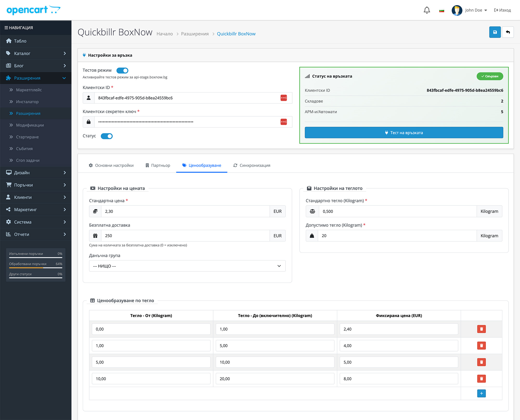Image resolution: width=520 pixels, height=420 pixels.
Task: Click the blue save floppy icon
Action: (x=495, y=32)
